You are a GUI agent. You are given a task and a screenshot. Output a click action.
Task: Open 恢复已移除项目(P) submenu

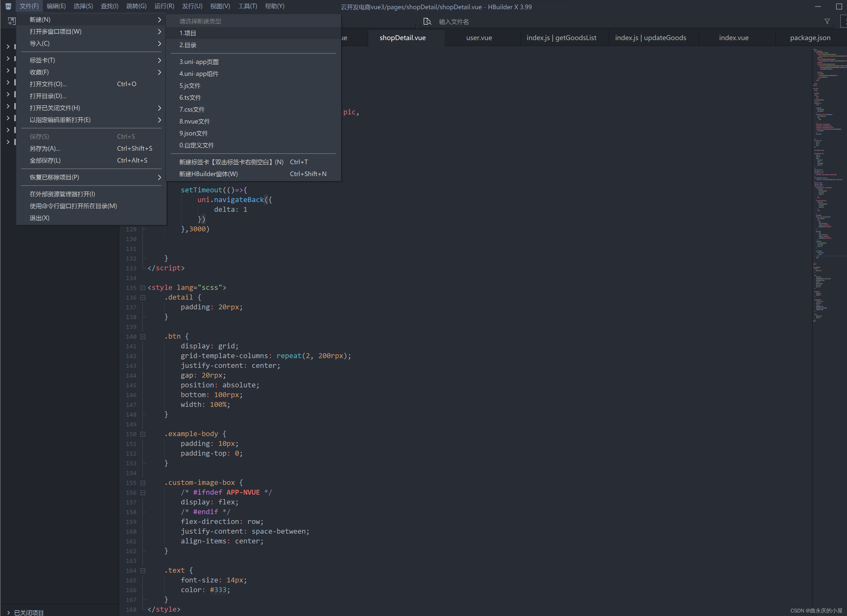click(x=91, y=177)
